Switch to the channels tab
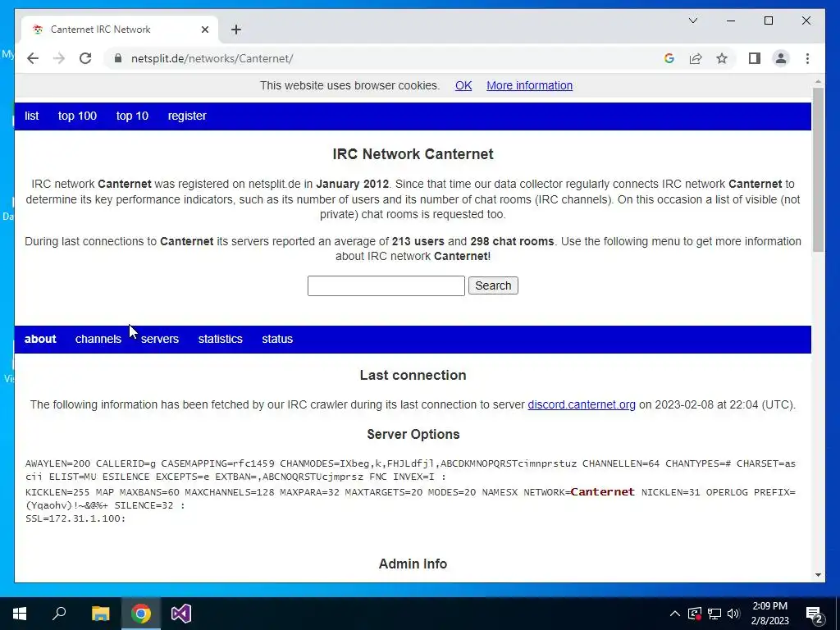This screenshot has width=840, height=630. [x=98, y=339]
